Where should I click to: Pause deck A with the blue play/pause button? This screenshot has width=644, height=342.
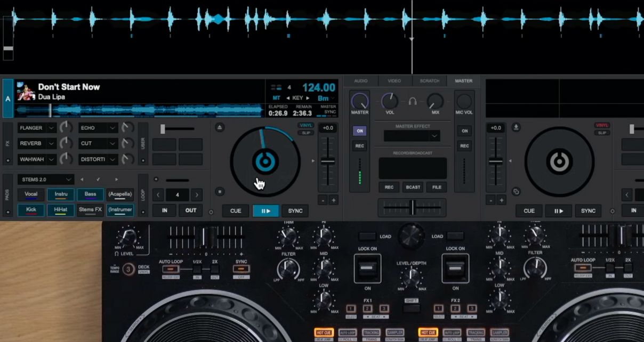[x=265, y=211]
